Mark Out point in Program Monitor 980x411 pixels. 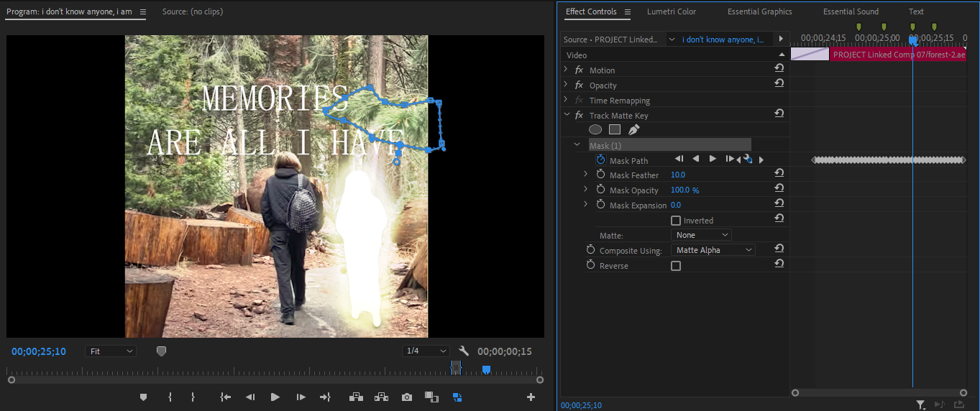pyautogui.click(x=193, y=397)
